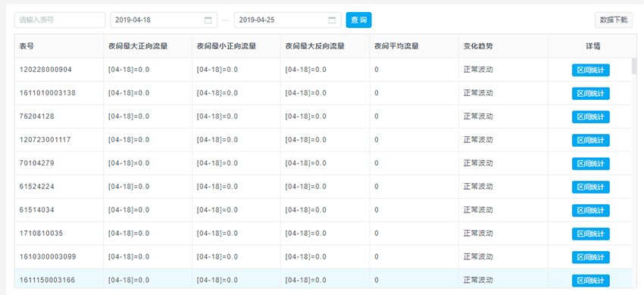Open 区间统计 for meter 1610300003099
This screenshot has height=295, width=644.
click(x=591, y=257)
